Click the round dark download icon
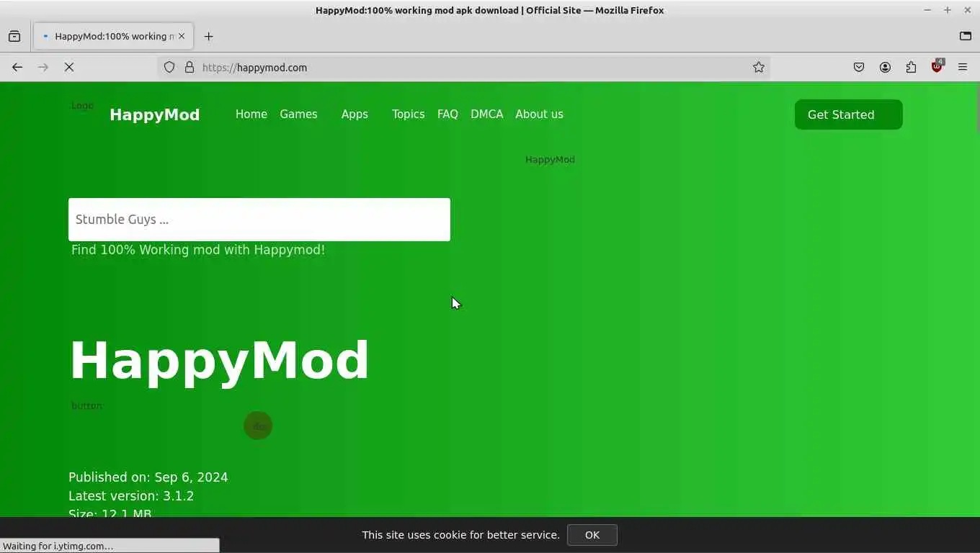980x553 pixels. click(x=258, y=426)
